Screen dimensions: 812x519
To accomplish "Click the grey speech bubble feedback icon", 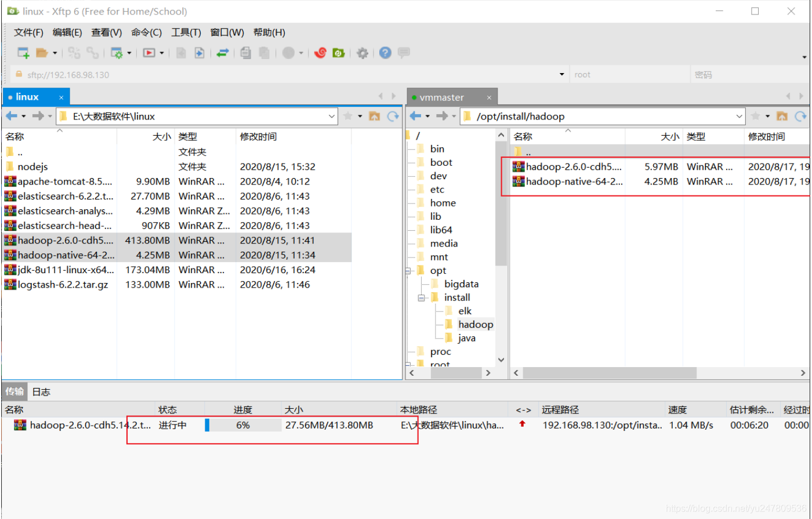I will point(404,53).
